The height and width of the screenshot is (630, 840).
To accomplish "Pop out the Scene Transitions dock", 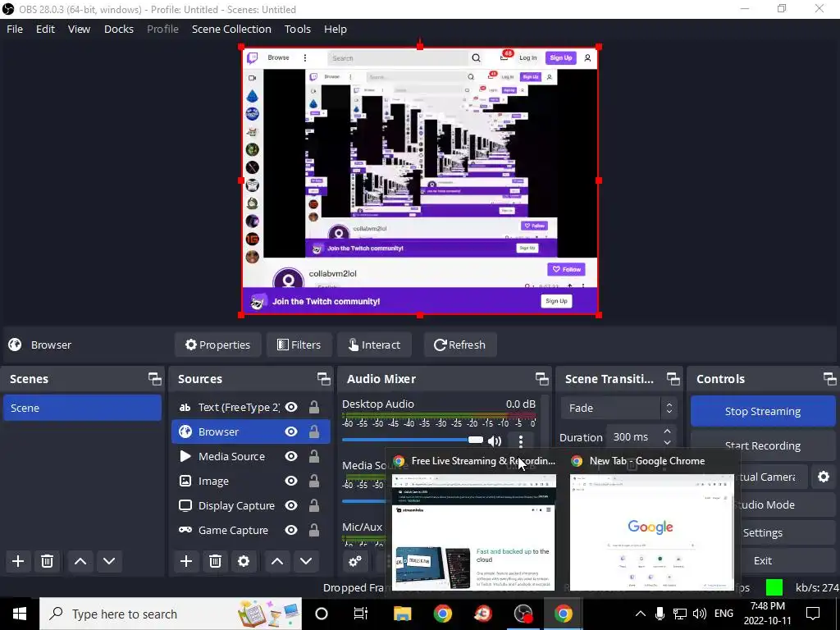I will pyautogui.click(x=673, y=379).
